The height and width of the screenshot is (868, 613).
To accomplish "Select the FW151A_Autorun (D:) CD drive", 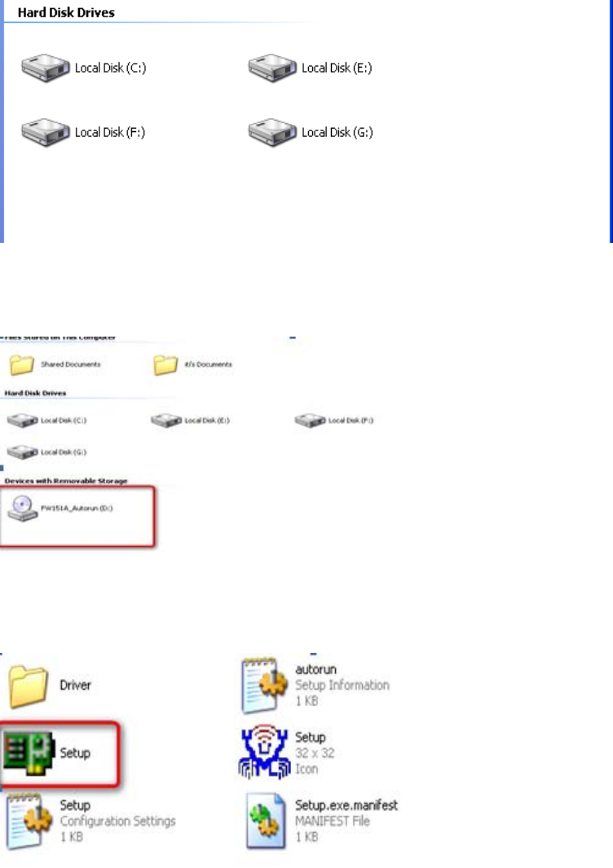I will (60, 509).
